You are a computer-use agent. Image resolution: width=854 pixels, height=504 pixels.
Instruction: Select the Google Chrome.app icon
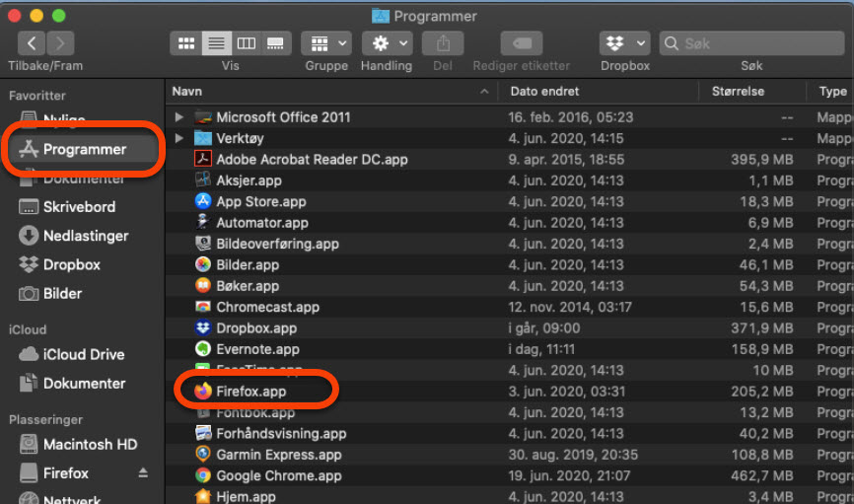203,475
